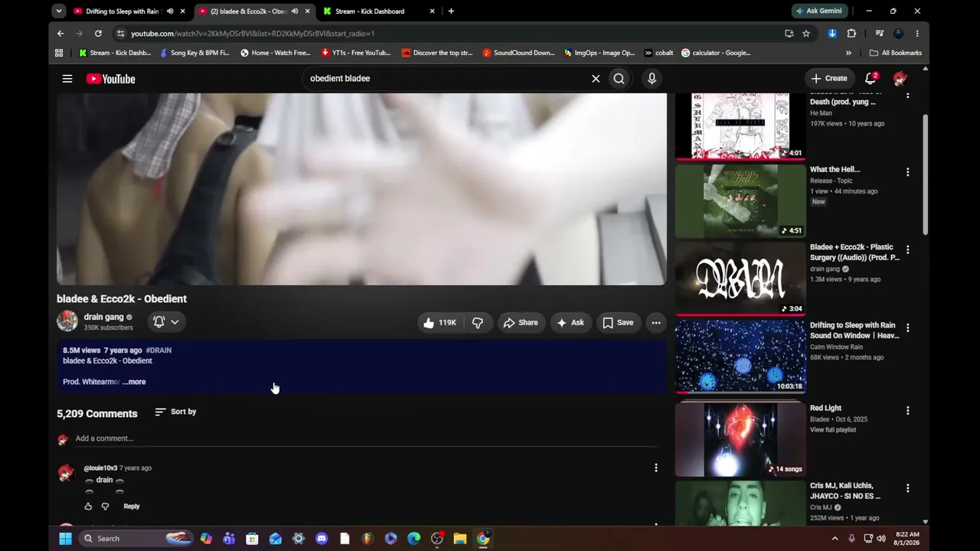Click the #DRAIN hashtag link
Screen dimensions: 980x551
pyautogui.click(x=158, y=350)
